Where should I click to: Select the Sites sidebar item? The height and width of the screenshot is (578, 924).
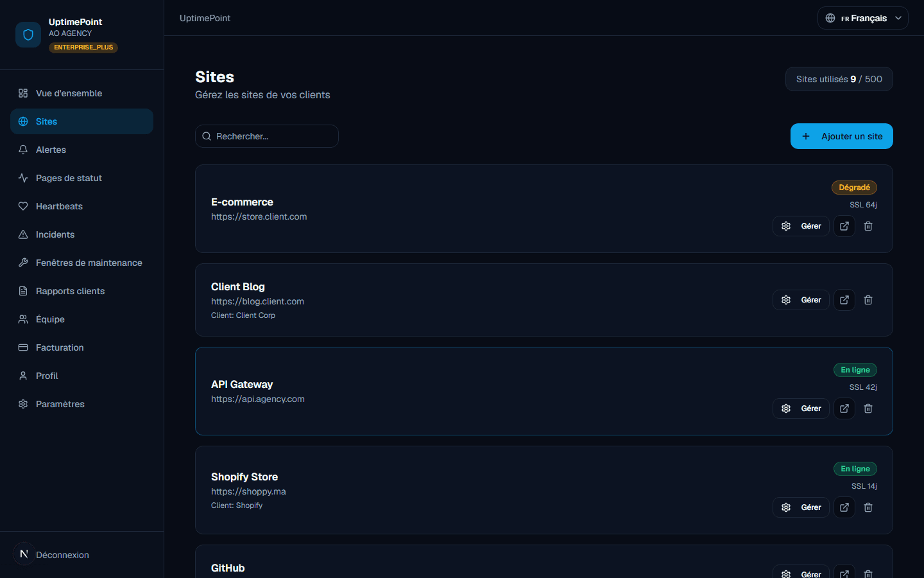[81, 121]
